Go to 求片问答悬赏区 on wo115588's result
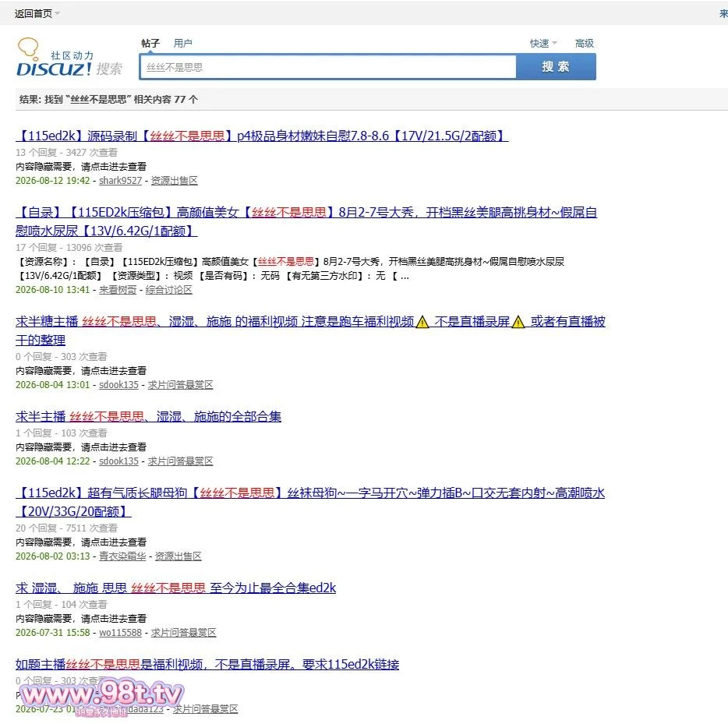 point(183,633)
